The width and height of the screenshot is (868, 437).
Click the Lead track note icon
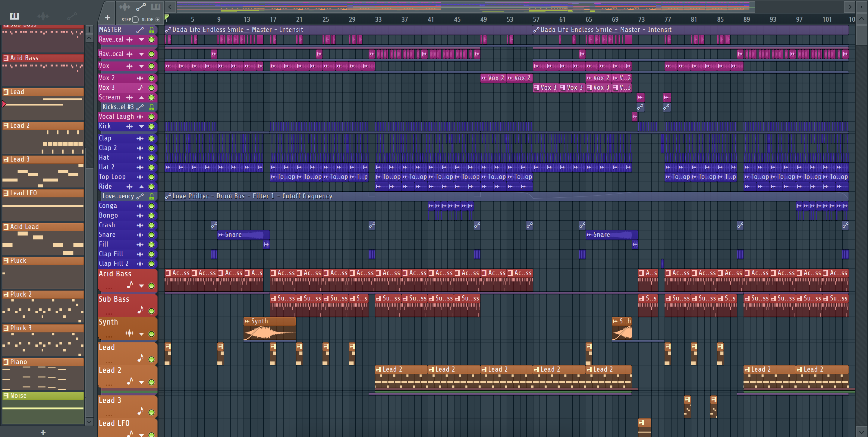tap(140, 358)
